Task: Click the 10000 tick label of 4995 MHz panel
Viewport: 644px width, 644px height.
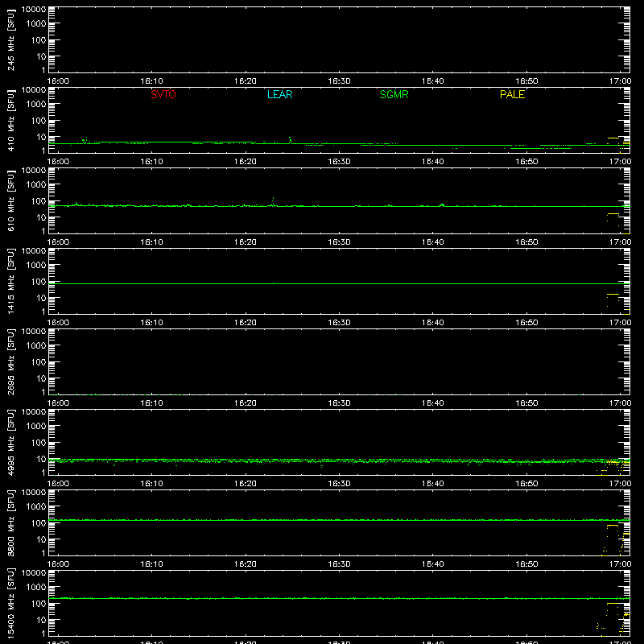Action: click(x=34, y=412)
